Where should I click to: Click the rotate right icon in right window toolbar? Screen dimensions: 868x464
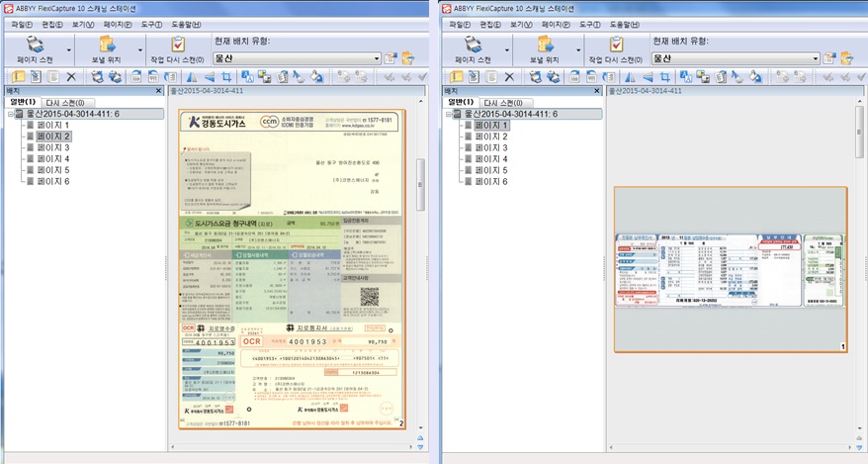(x=574, y=77)
